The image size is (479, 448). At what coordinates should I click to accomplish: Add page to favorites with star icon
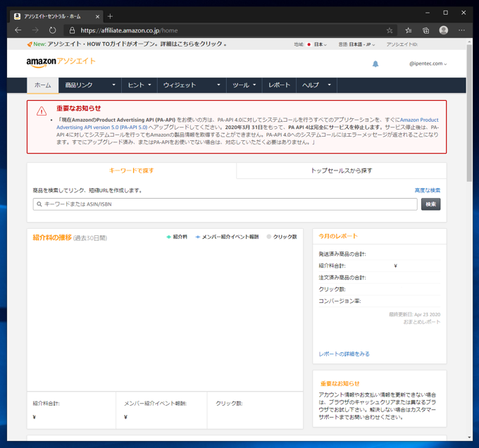[390, 30]
